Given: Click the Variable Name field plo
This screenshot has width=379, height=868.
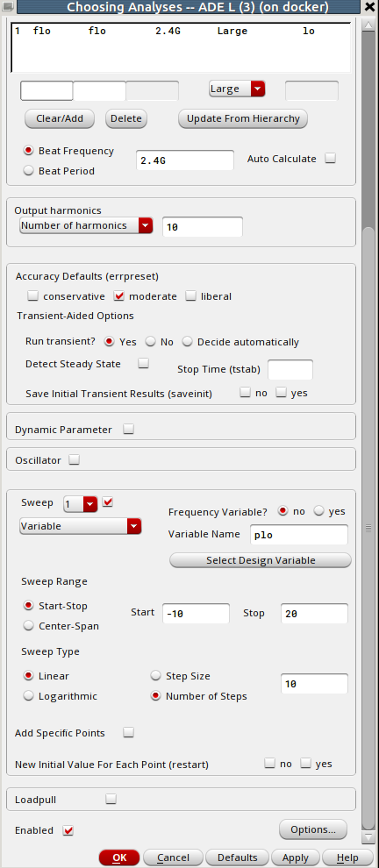Looking at the screenshot, I should (299, 536).
